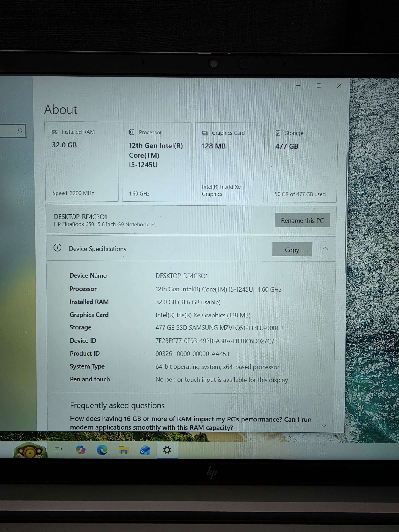Maximize the Settings window
Viewport: 399px width, 532px height.
coord(319,86)
